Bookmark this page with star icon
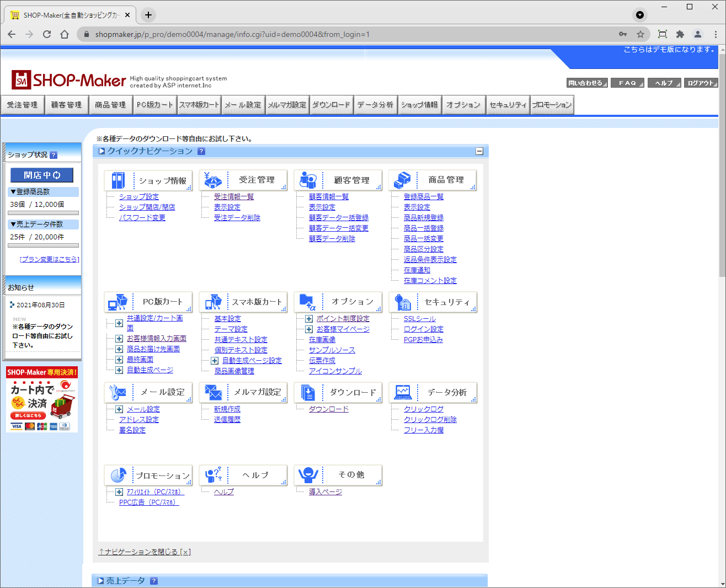This screenshot has width=726, height=588. point(640,34)
